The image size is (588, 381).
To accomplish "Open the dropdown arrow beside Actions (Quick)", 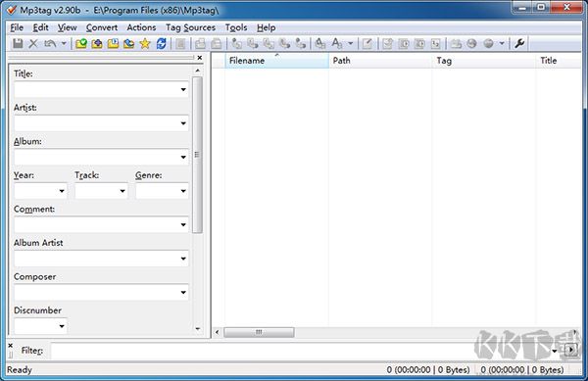I will click(x=350, y=43).
